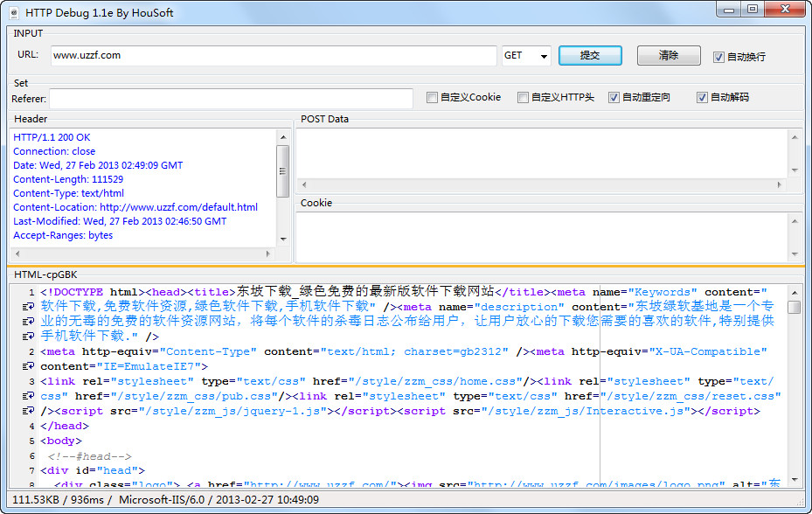Click the <div id="head"> line
Screen dimensions: 812x514
click(x=93, y=470)
